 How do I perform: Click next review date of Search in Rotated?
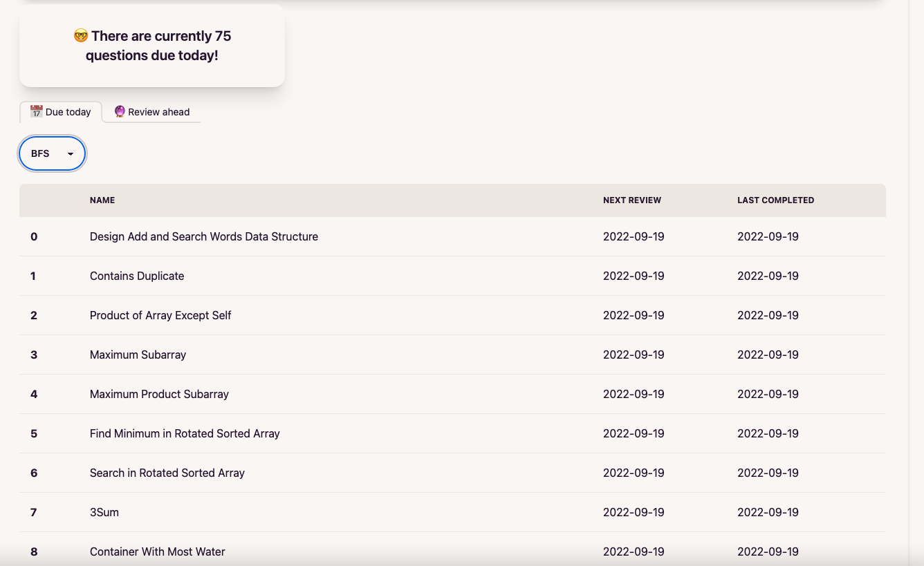[x=634, y=473]
